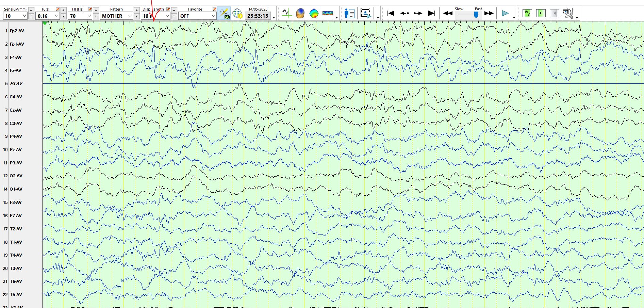Open the electrode montage settings icon
644x308 pixels.
[237, 14]
